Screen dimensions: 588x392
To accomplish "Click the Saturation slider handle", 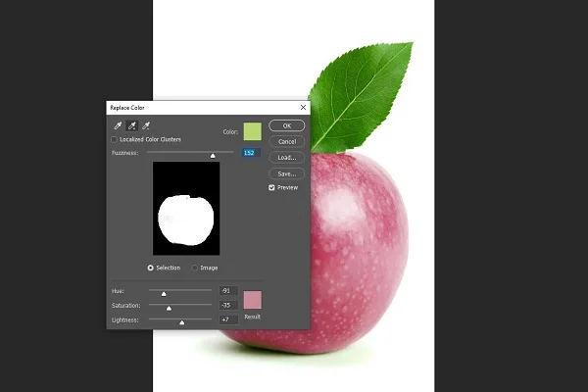I will coord(169,308).
